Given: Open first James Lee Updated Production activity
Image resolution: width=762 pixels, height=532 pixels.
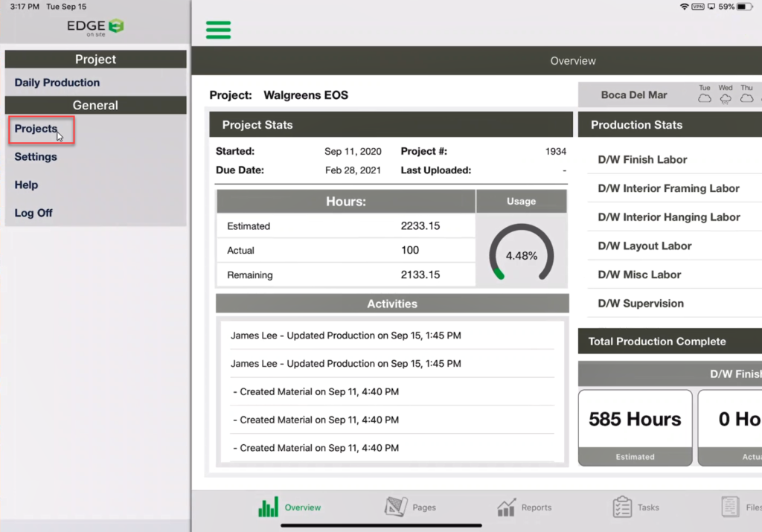Looking at the screenshot, I should [346, 336].
